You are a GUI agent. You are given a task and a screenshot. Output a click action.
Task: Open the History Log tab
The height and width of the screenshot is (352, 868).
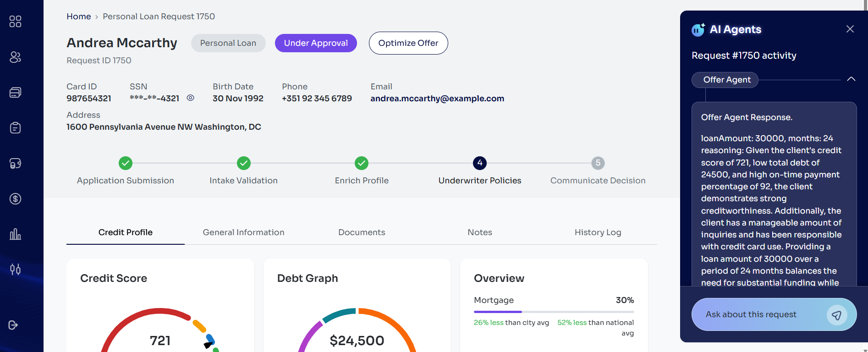coord(598,232)
